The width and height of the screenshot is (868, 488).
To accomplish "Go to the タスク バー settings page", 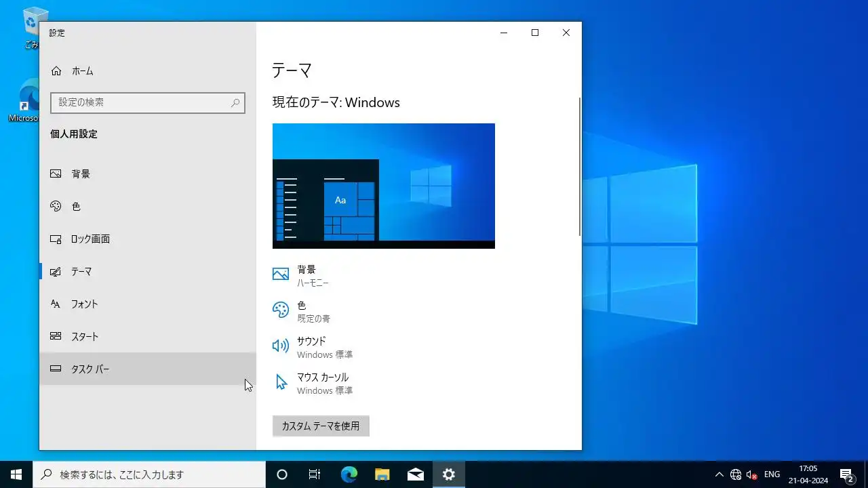I will pyautogui.click(x=148, y=369).
